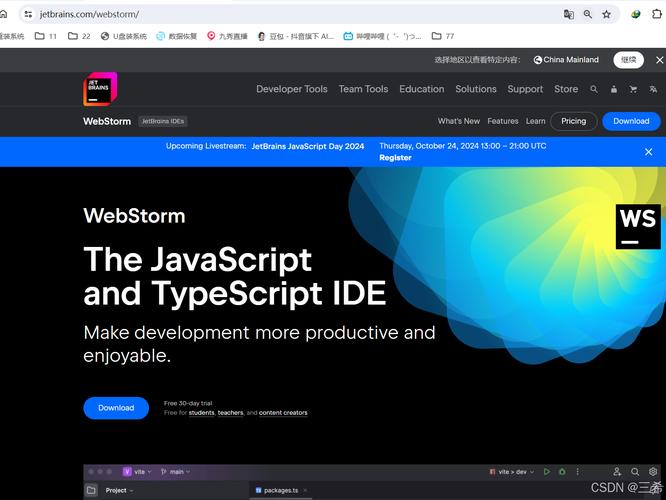
Task: Click the browser zoom magnifier icon
Action: coord(588,14)
